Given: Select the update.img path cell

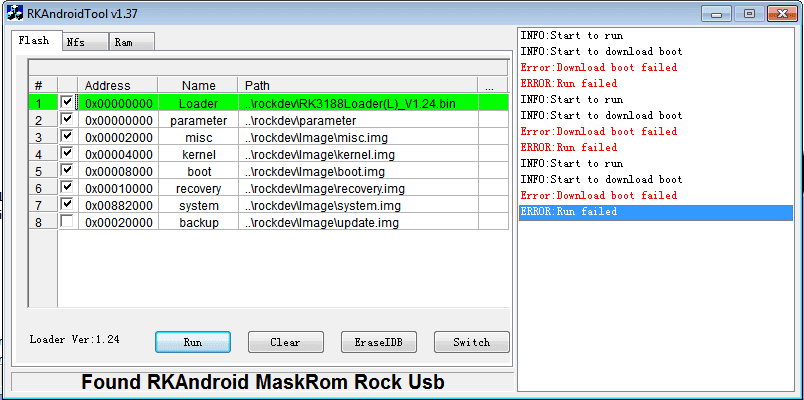Looking at the screenshot, I should pos(358,223).
